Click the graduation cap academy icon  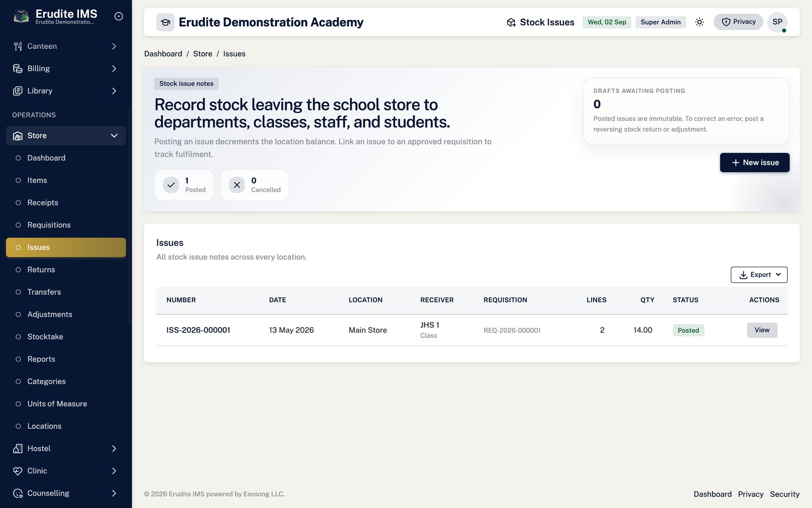(165, 22)
